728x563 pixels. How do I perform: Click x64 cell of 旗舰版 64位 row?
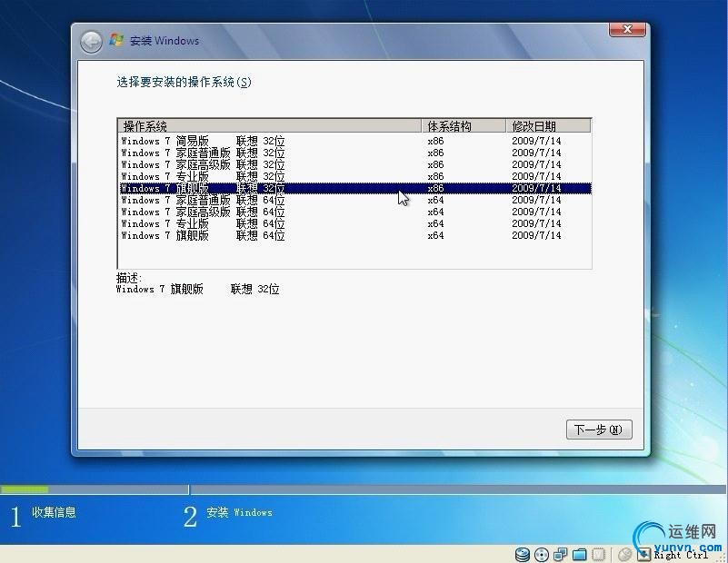coord(435,235)
